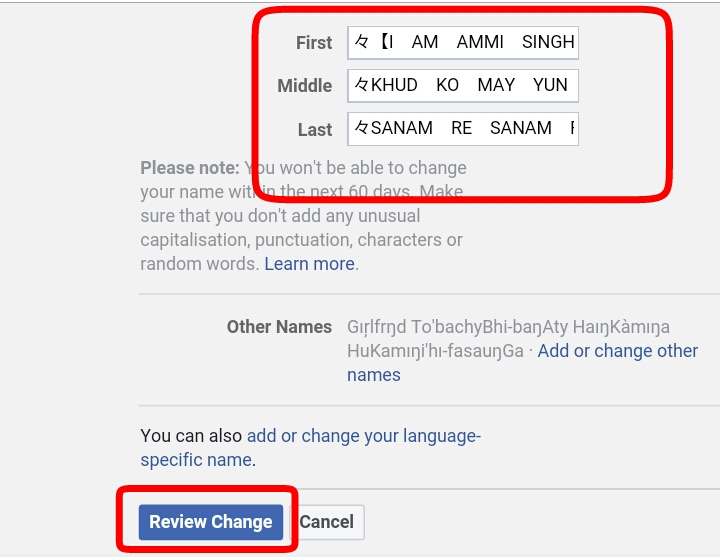720x559 pixels.
Task: Open add or change language-specific name link
Action: tap(310, 448)
